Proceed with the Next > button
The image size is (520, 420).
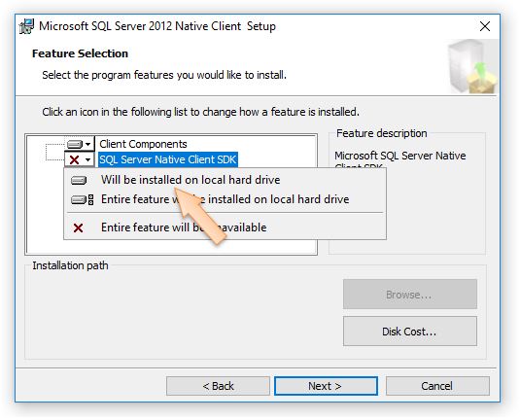click(x=326, y=386)
